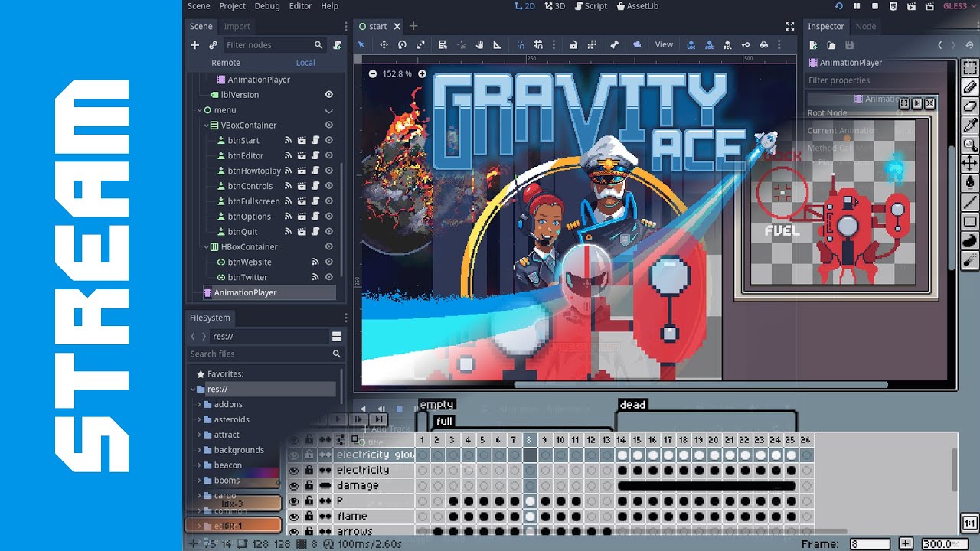The width and height of the screenshot is (980, 551).
Task: Select the Aseprite move tool
Action: coord(969,163)
